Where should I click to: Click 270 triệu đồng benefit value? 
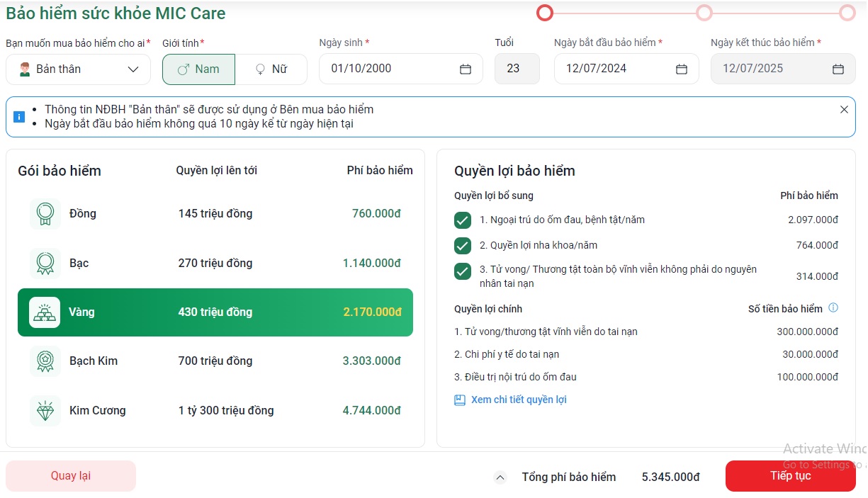click(215, 264)
